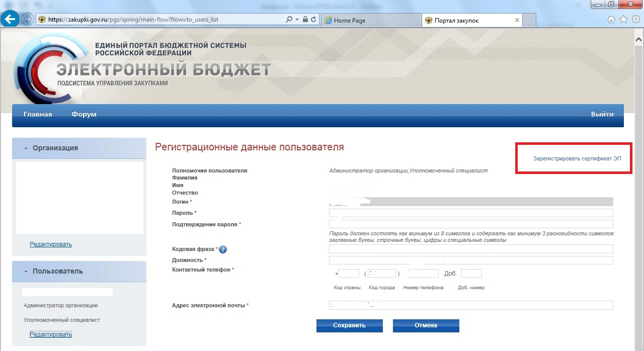
Task: Click the browser Back arrow button
Action: (x=11, y=20)
